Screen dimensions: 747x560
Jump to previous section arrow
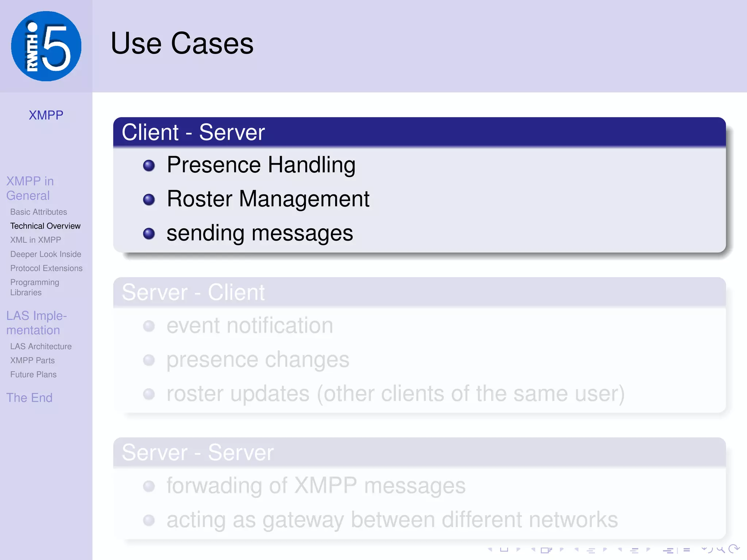(x=620, y=549)
